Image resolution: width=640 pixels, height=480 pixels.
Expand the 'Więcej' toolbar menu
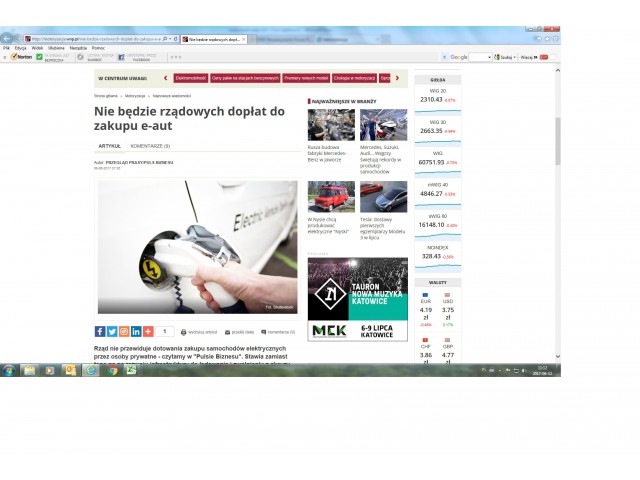530,57
